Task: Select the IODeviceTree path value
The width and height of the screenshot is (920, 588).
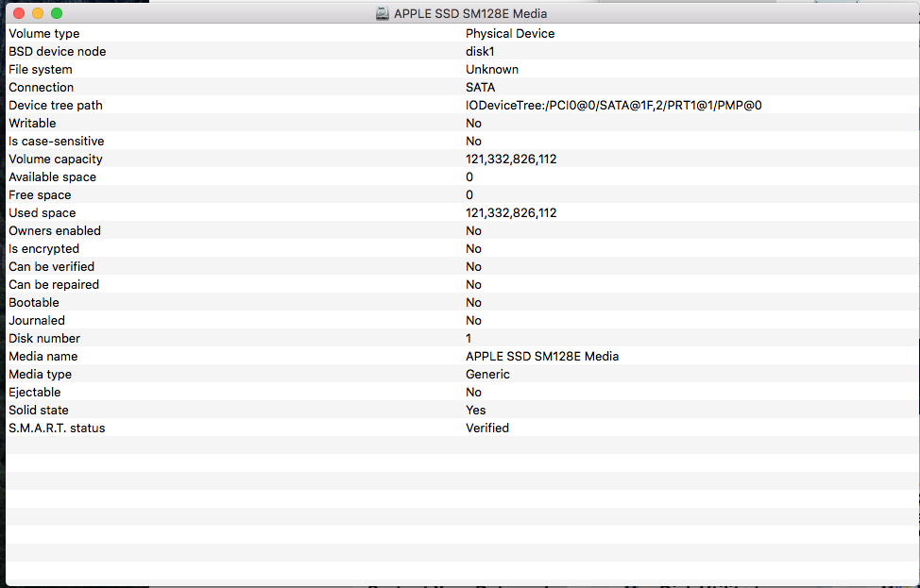Action: click(x=614, y=106)
